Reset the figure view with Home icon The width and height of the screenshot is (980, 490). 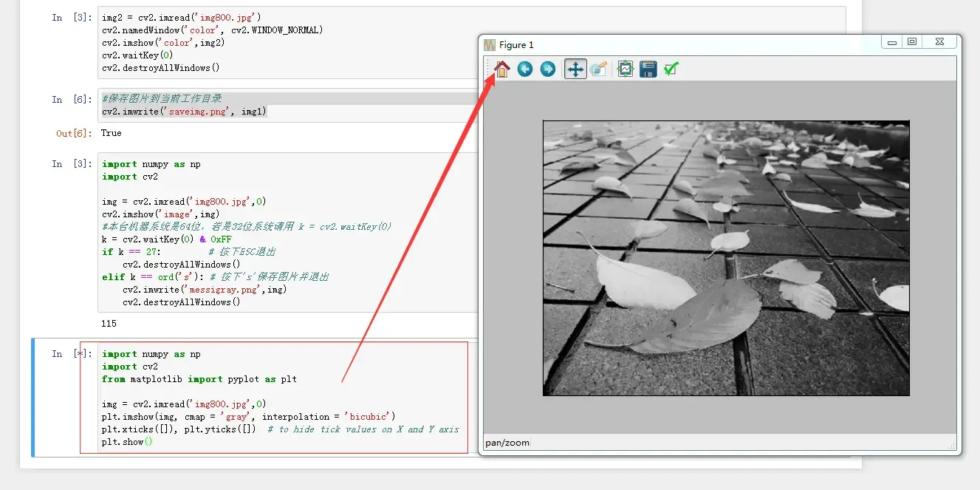tap(502, 69)
